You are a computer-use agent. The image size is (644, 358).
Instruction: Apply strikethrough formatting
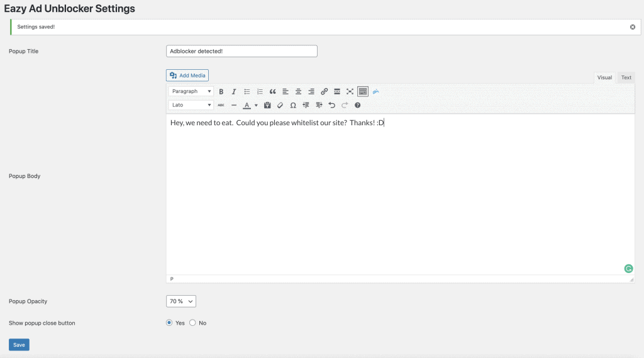click(x=221, y=105)
